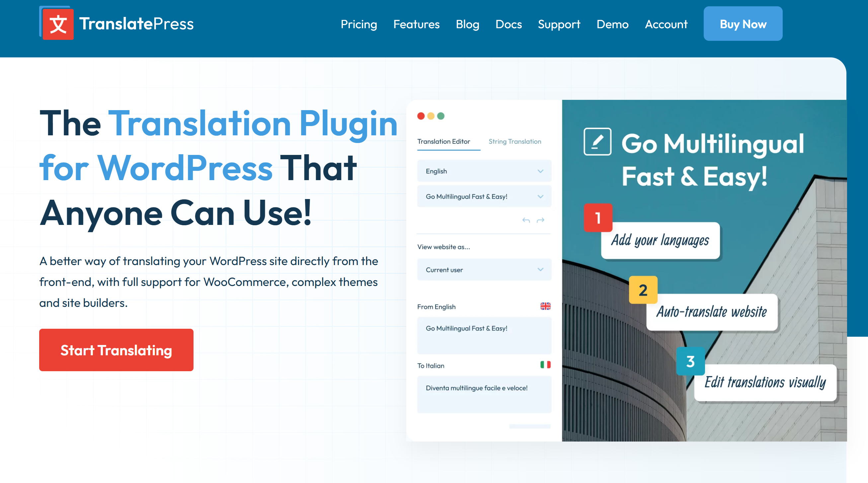Open the Demo page
The height and width of the screenshot is (483, 868).
point(612,24)
